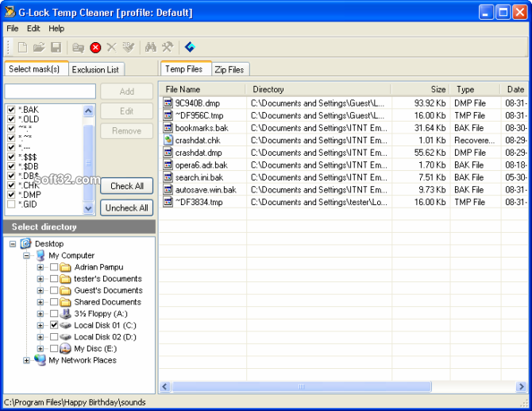Click the red stop search icon

click(95, 48)
